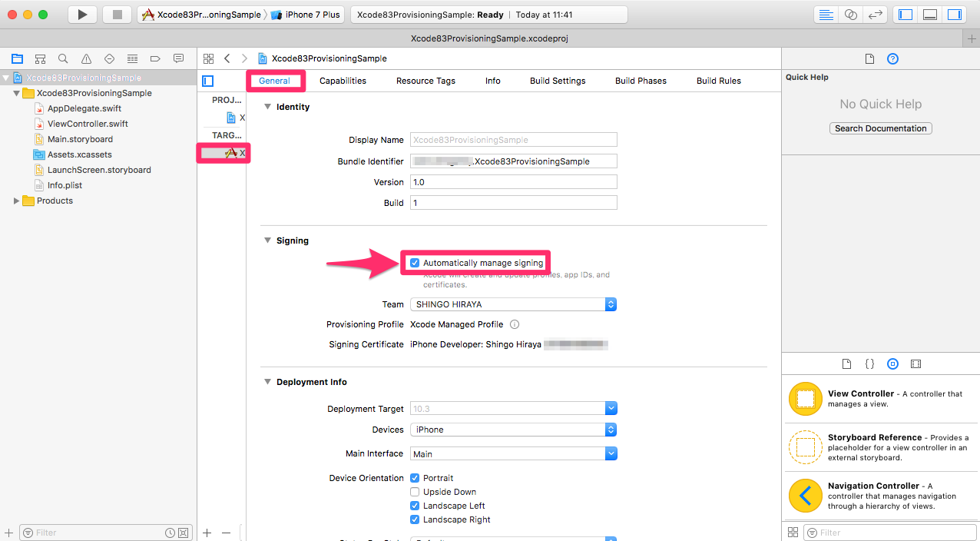Choose iPhone 7 Plus run destination
The height and width of the screenshot is (541, 980).
click(x=305, y=15)
